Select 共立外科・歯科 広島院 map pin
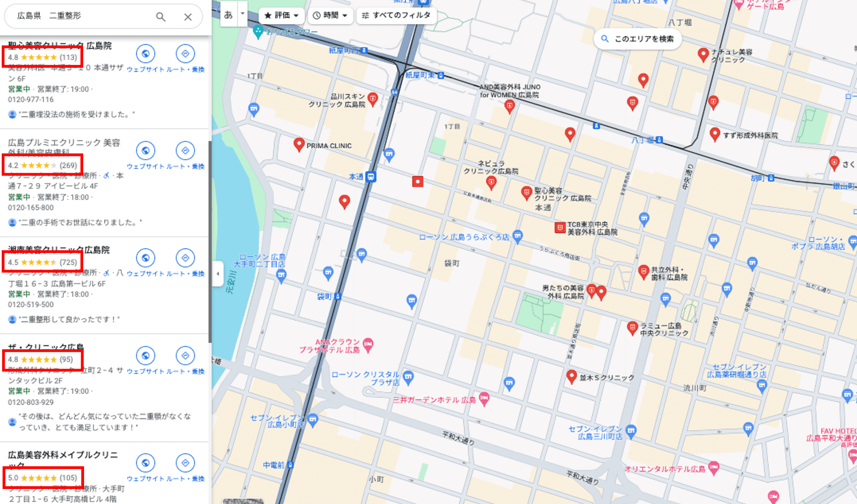The width and height of the screenshot is (857, 504). pos(643,272)
